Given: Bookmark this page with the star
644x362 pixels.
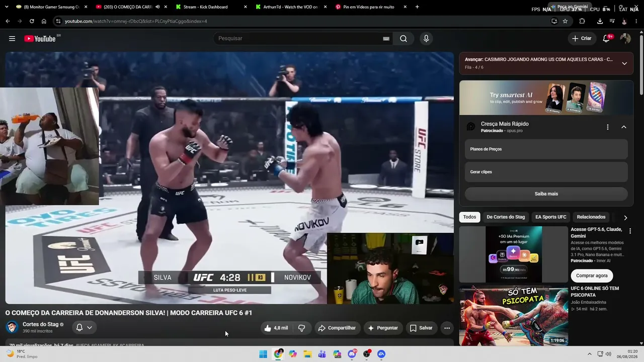Looking at the screenshot, I should (565, 21).
